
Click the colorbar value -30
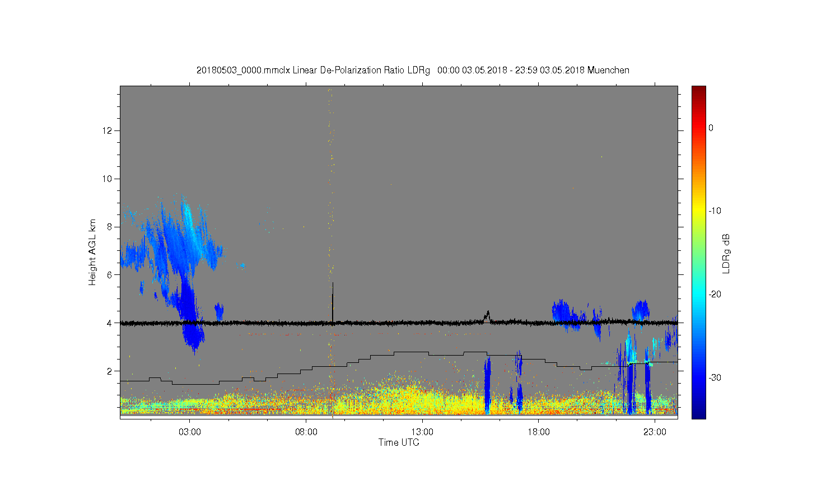tap(715, 378)
